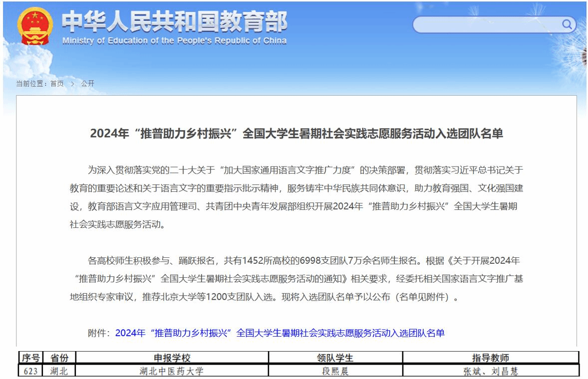Click the 省份 column header
588x379 pixels.
[x=59, y=358]
